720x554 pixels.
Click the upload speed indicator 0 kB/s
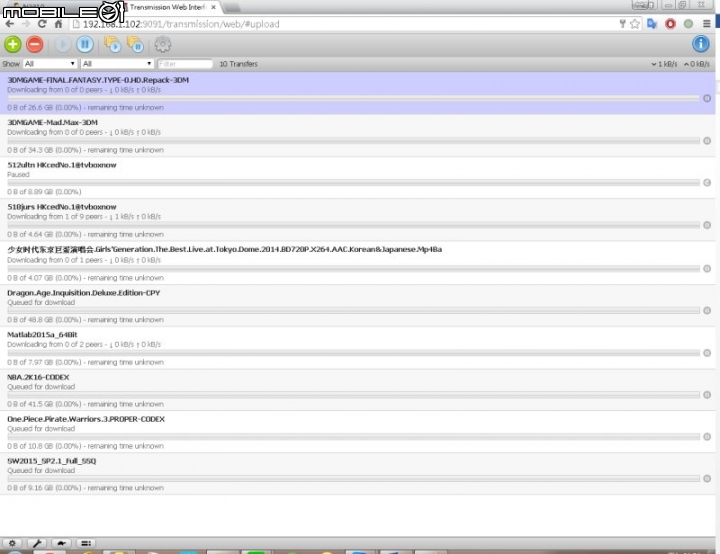[x=697, y=64]
